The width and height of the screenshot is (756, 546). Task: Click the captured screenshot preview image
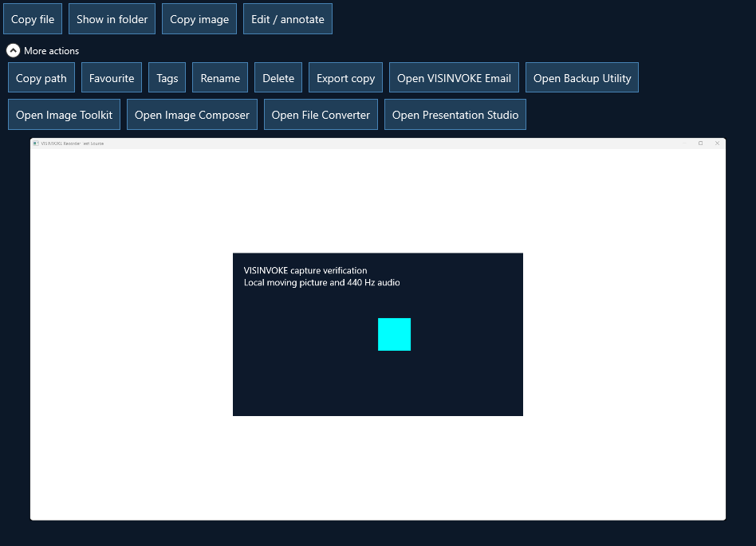(378, 329)
